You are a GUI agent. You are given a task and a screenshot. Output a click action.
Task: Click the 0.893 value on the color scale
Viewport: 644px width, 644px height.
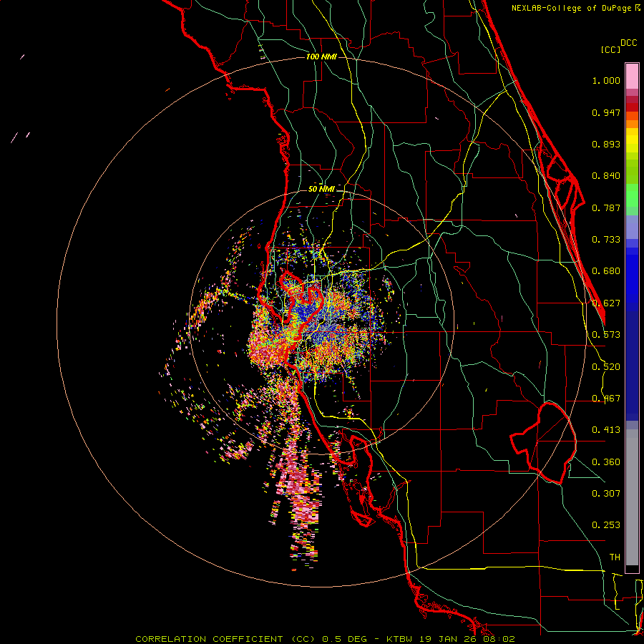tap(606, 144)
